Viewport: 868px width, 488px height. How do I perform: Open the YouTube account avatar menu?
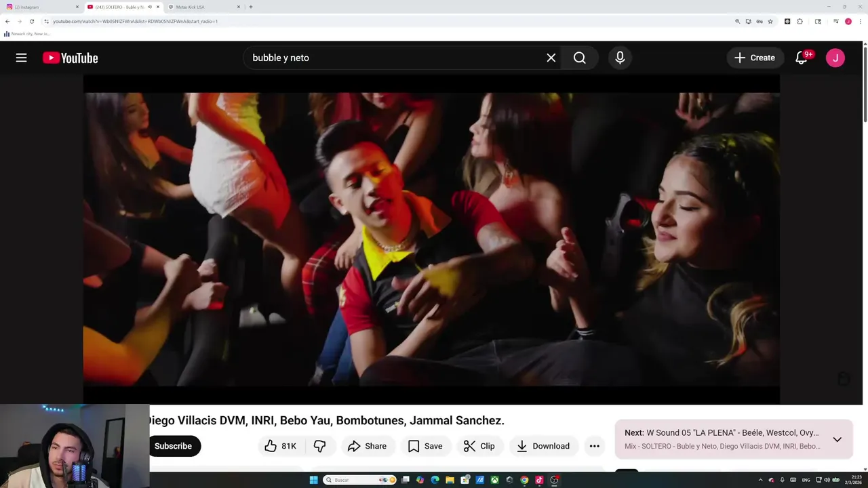click(x=835, y=58)
